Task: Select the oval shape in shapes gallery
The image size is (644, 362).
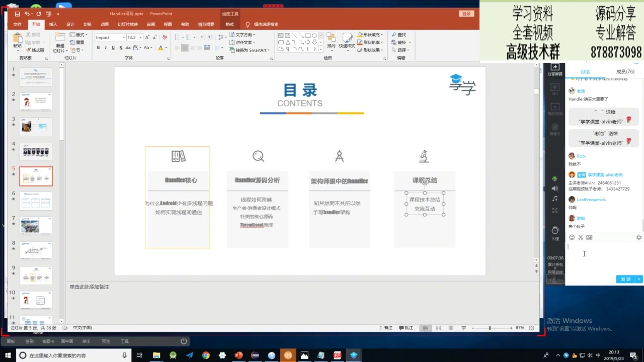Action: point(314,36)
